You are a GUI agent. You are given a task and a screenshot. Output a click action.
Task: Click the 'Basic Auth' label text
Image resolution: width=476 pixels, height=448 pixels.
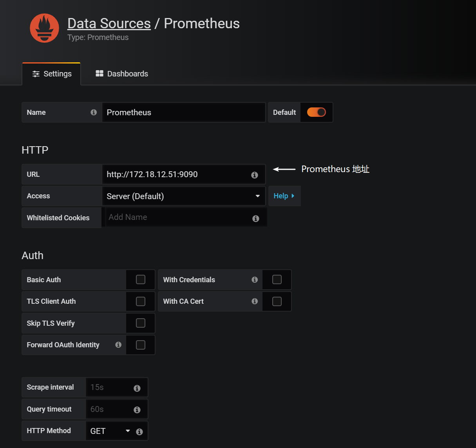(x=43, y=280)
